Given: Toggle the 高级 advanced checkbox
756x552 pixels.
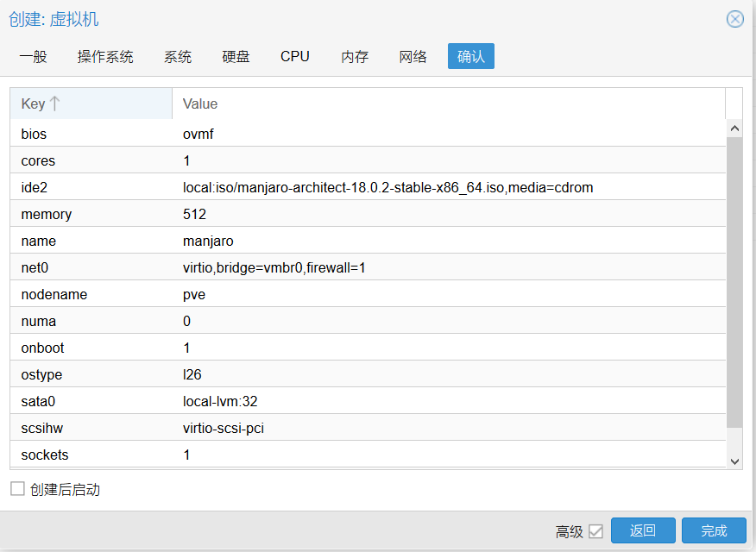Looking at the screenshot, I should (x=595, y=531).
